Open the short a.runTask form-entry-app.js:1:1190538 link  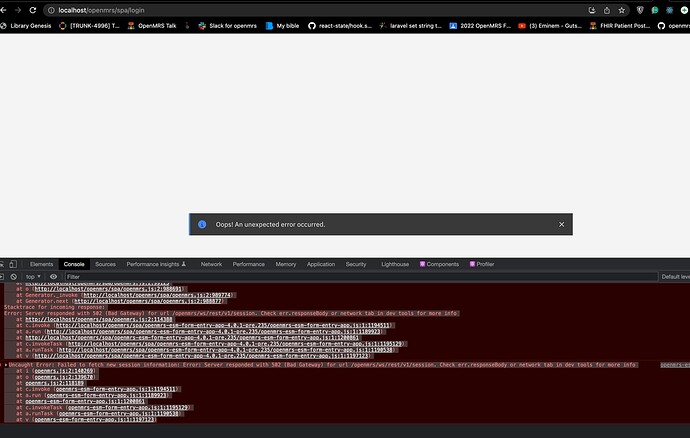(x=119, y=414)
